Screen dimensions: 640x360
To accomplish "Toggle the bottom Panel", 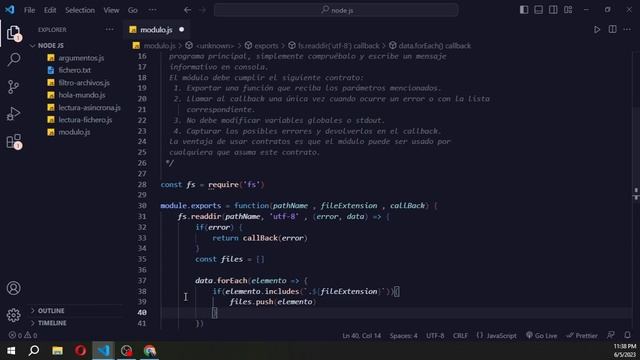I will coord(539,10).
